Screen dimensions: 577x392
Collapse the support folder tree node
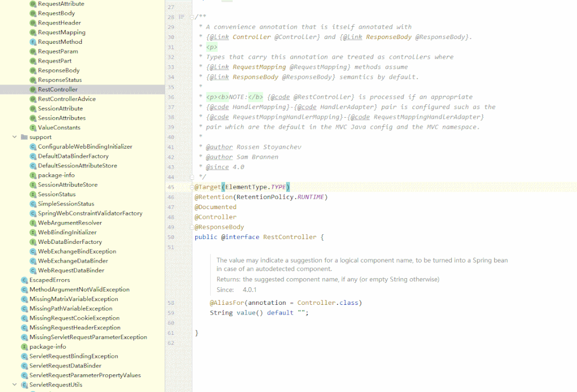14,137
